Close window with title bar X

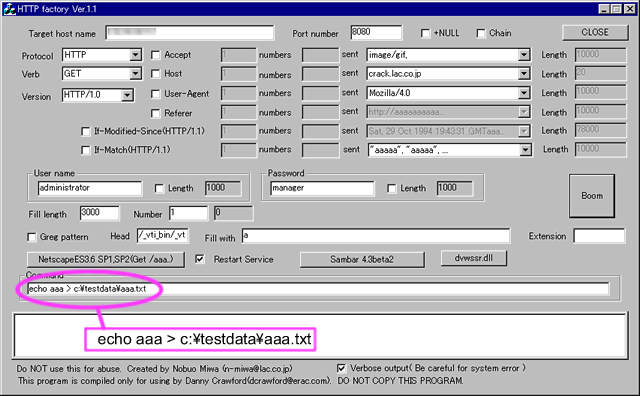[630, 9]
